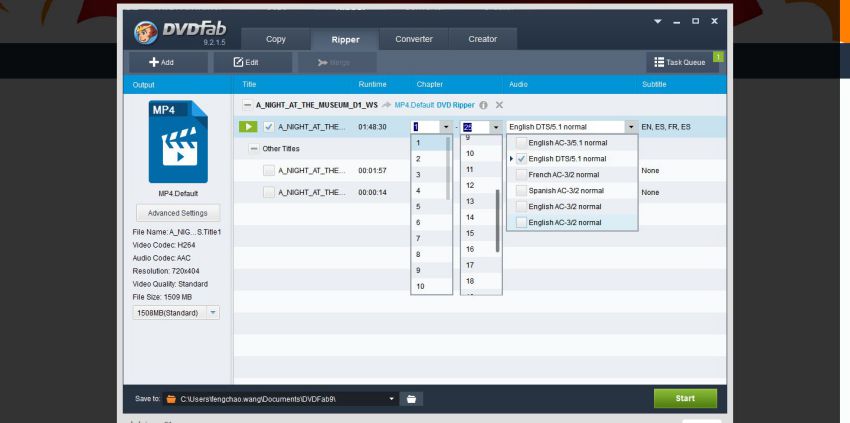Click the green Task Queue count badge
The image size is (850, 423).
coord(718,56)
